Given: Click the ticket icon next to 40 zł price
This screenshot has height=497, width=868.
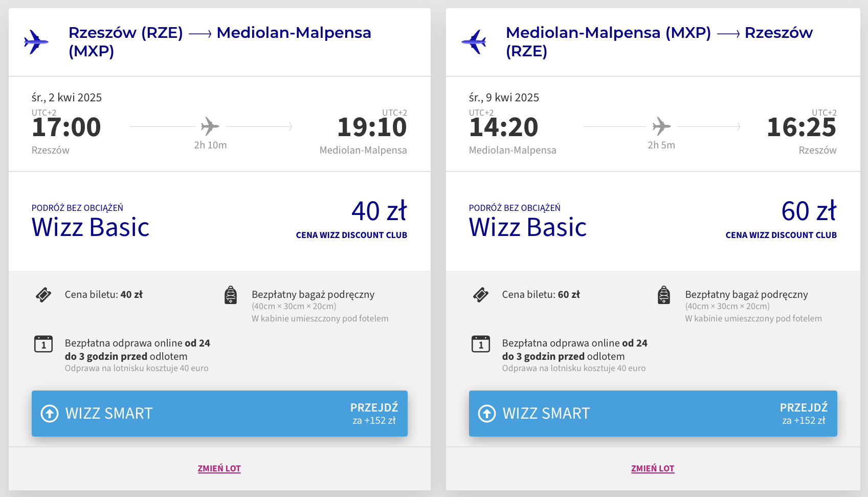Looking at the screenshot, I should click(43, 295).
